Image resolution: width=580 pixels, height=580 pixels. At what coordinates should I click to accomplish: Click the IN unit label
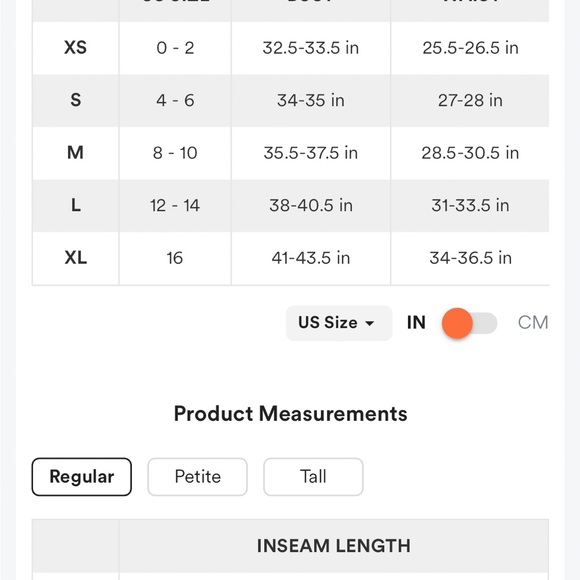pos(416,323)
